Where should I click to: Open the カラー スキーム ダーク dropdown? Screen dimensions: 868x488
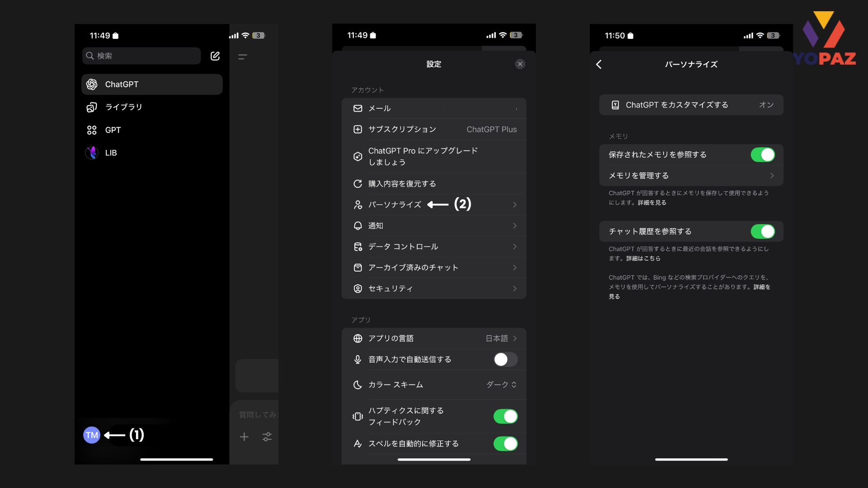[501, 385]
